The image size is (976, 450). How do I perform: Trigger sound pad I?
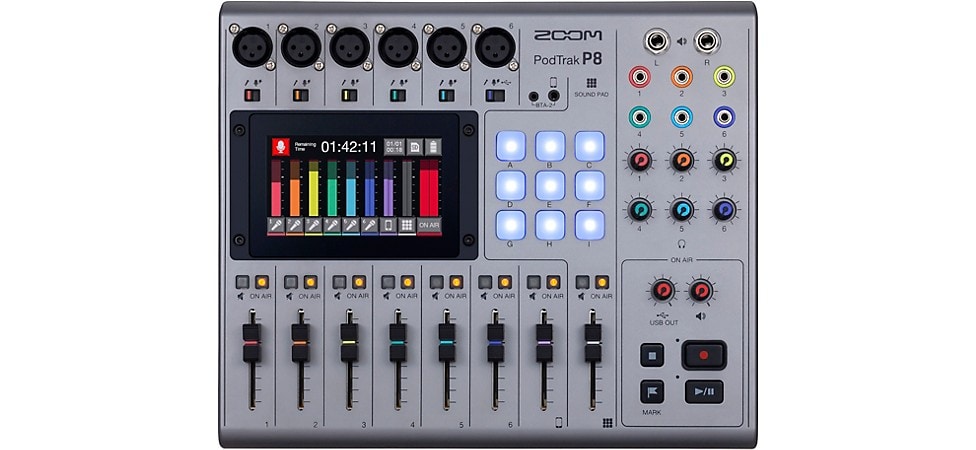tap(589, 225)
